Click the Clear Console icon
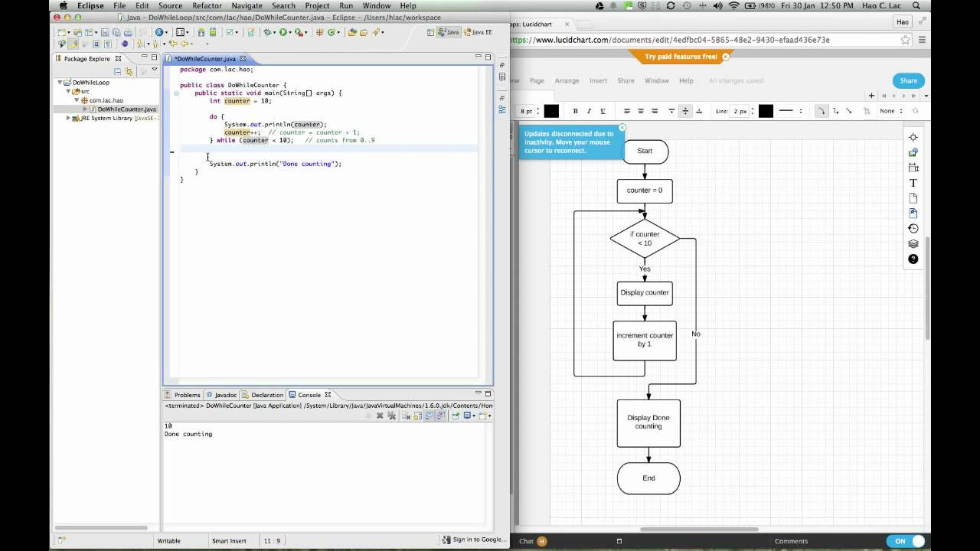This screenshot has height=551, width=980. 407,416
